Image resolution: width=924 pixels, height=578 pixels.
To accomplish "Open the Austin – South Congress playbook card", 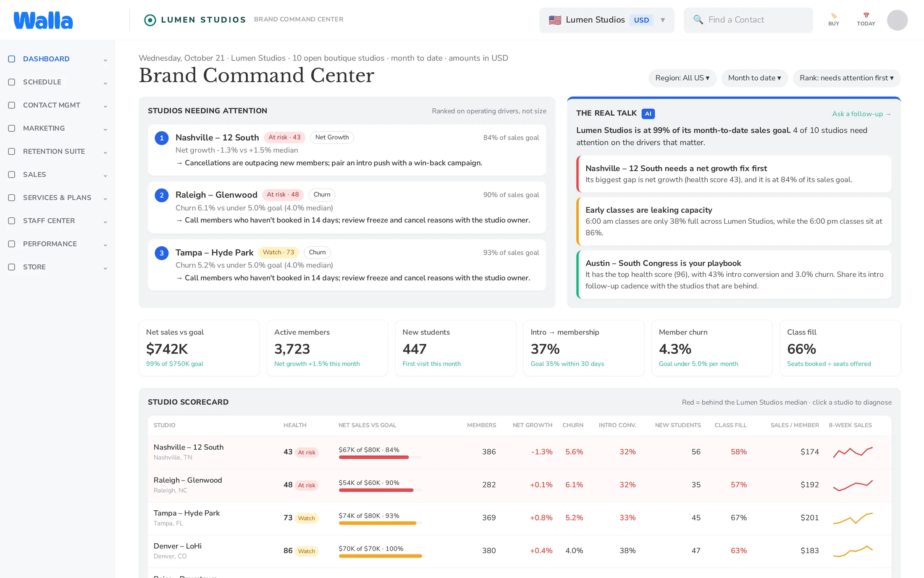I will (734, 274).
